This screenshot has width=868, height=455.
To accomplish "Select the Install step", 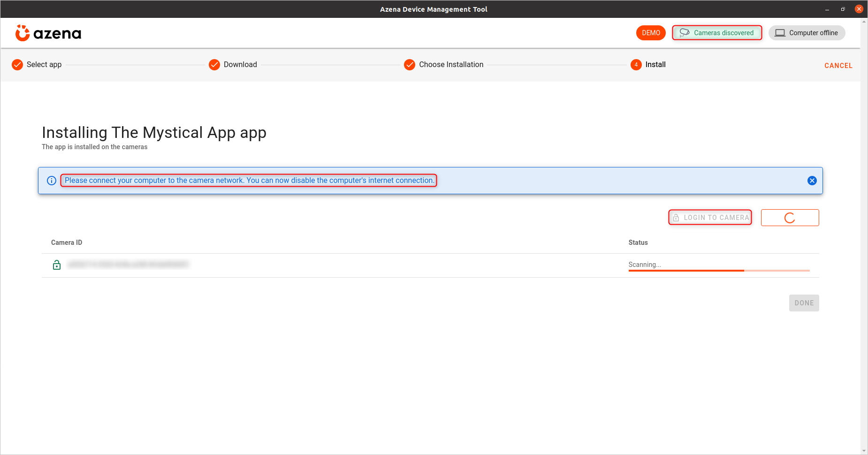I will (x=655, y=65).
